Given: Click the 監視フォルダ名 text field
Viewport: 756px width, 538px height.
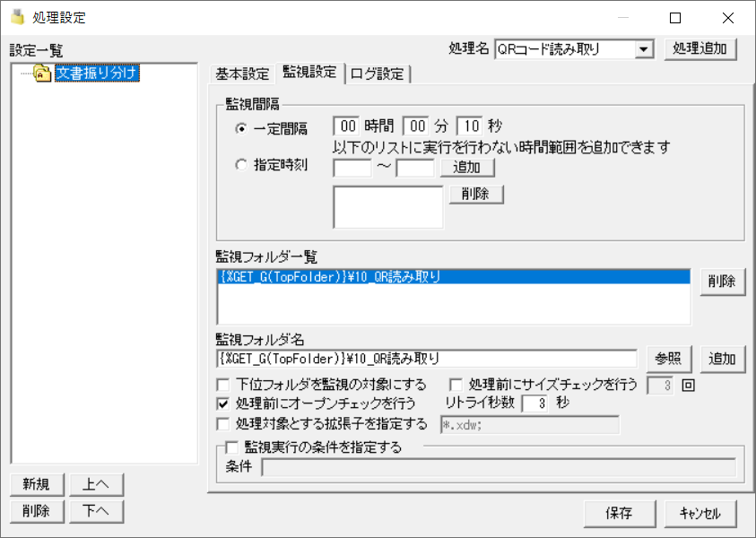Looking at the screenshot, I should (x=427, y=359).
